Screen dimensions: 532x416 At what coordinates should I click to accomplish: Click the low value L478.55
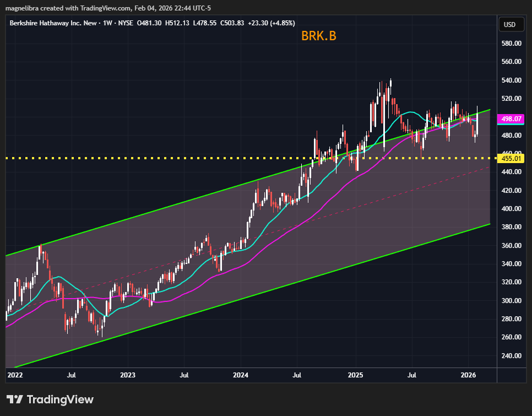[204, 23]
